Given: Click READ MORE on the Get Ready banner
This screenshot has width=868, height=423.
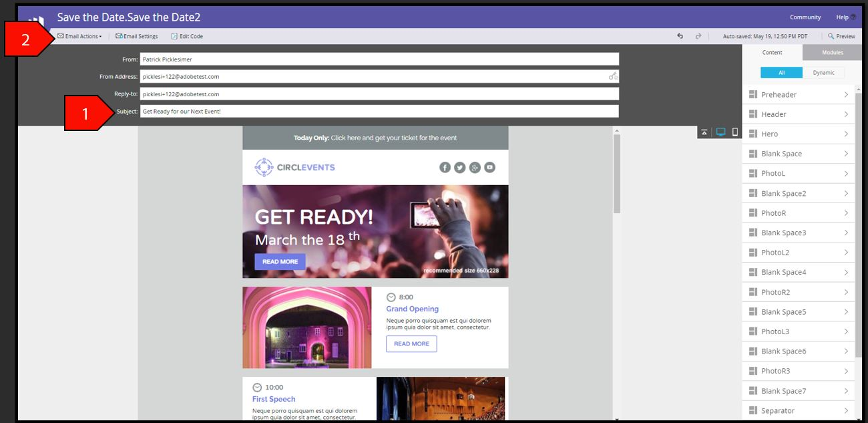Looking at the screenshot, I should click(280, 262).
